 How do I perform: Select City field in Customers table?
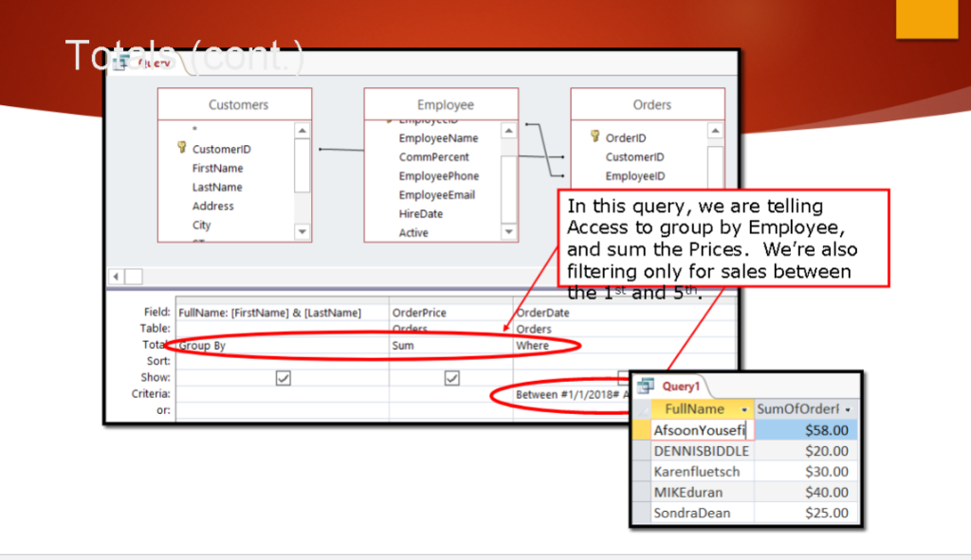click(x=201, y=225)
